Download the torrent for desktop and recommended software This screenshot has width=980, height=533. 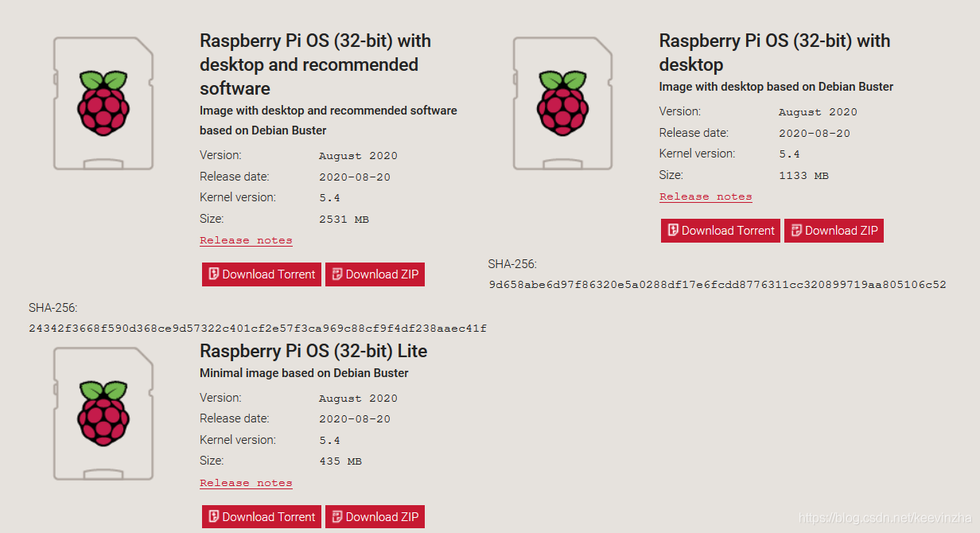262,274
